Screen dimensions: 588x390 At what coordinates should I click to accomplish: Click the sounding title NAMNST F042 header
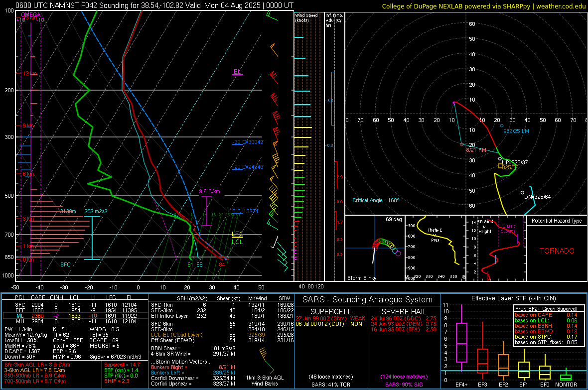[154, 5]
